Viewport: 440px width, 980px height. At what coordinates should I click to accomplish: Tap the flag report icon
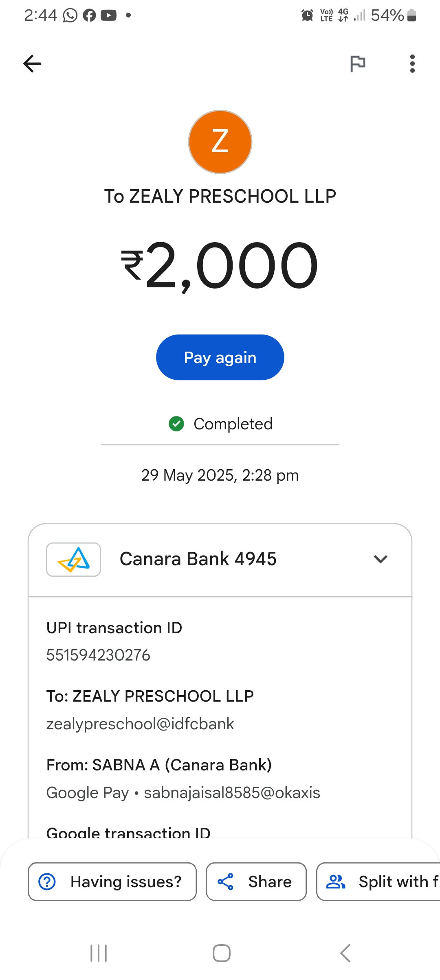(x=358, y=63)
